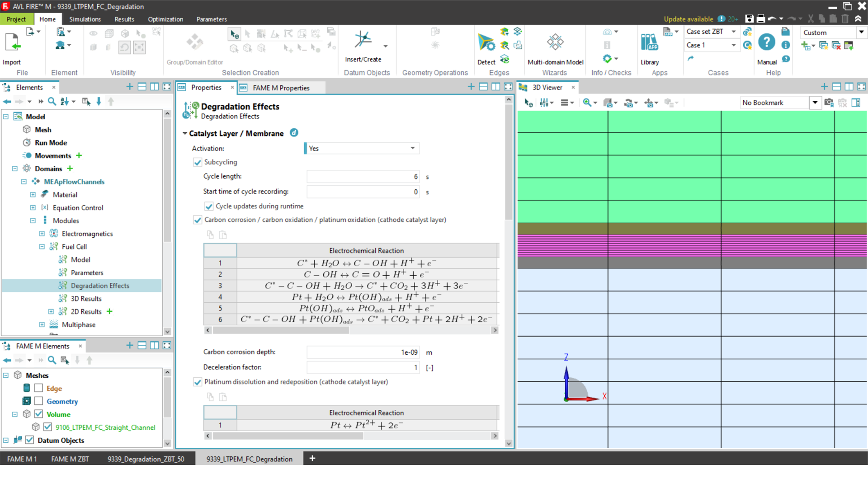The height and width of the screenshot is (488, 868).
Task: Toggle Carbon corrosion / carbon oxidation checkbox
Action: click(198, 220)
